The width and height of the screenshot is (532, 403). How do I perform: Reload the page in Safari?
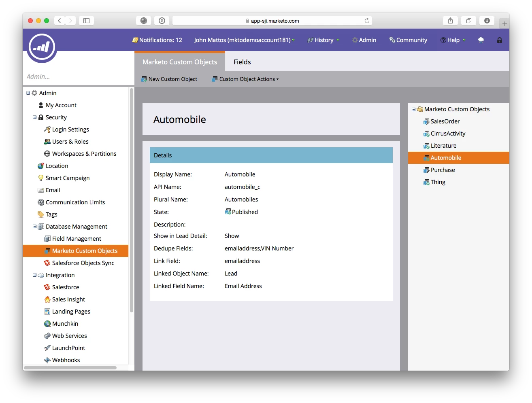pyautogui.click(x=367, y=21)
